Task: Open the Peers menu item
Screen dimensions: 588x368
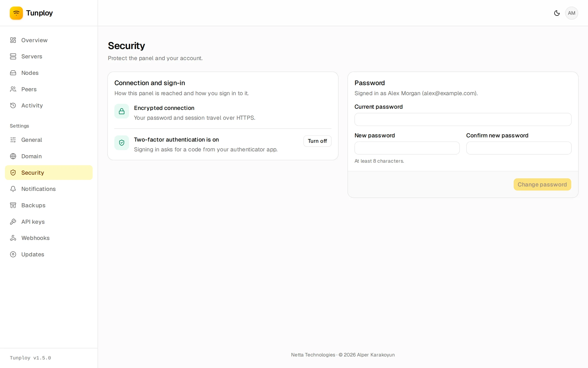Action: tap(49, 89)
